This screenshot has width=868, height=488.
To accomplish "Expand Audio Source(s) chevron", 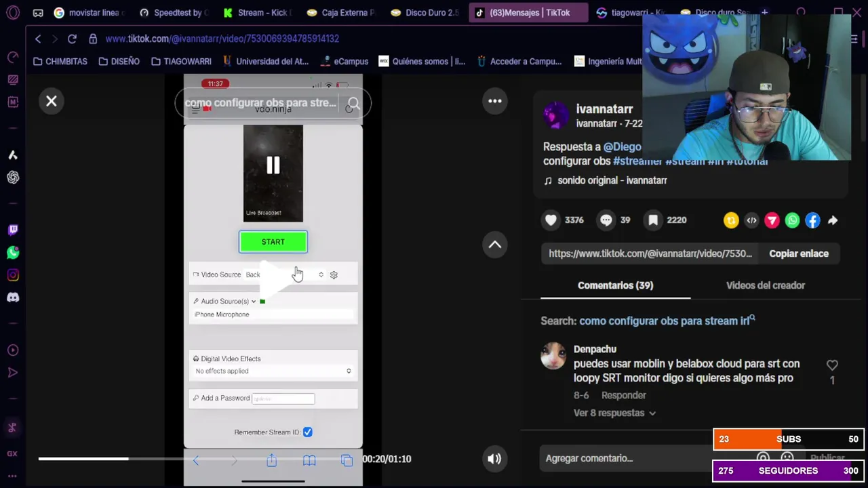I will pos(254,302).
